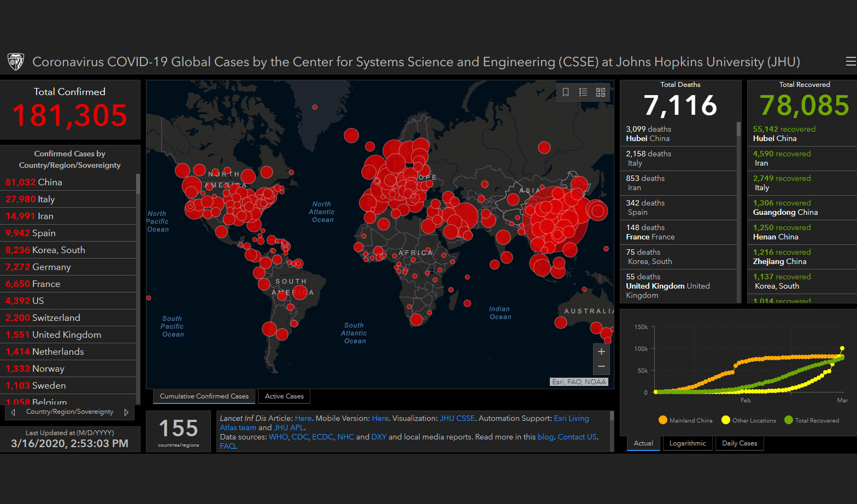Select 1,333 Norway in country list
857x504 pixels.
tap(68, 368)
